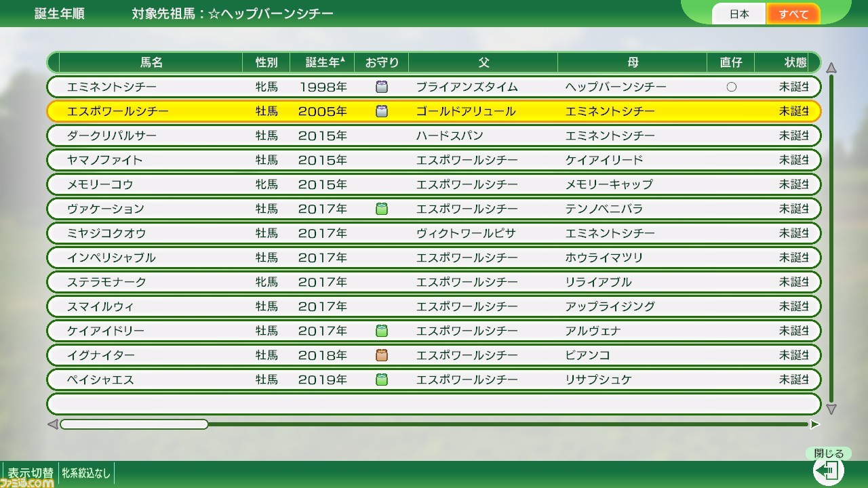The image size is (868, 488).
Task: Select the ヤマノファイト row
Action: click(434, 160)
